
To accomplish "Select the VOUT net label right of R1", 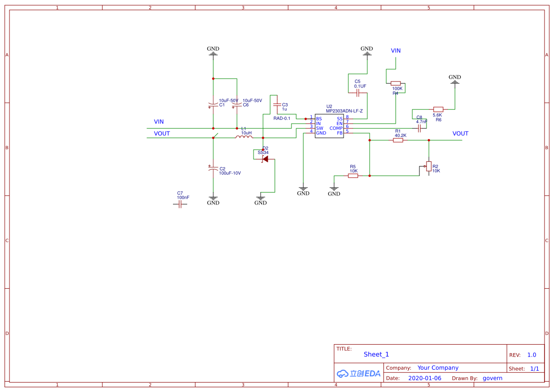I will point(460,134).
